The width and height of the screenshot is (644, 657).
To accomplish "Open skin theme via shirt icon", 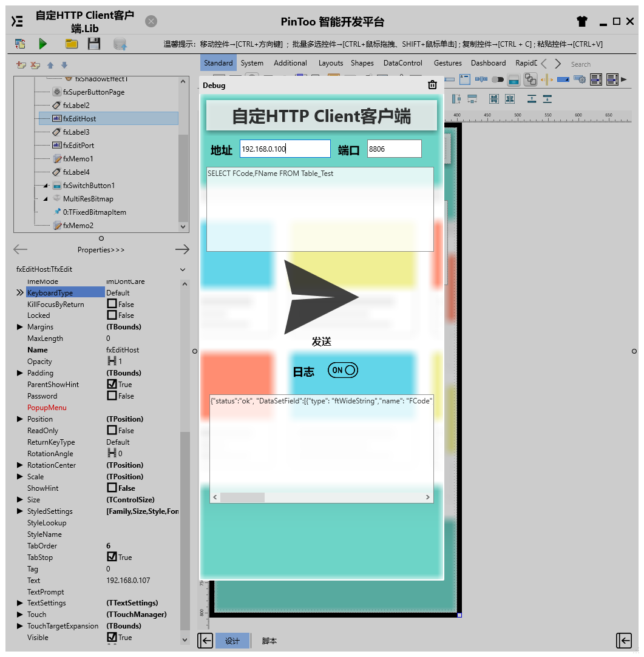I will pos(582,21).
